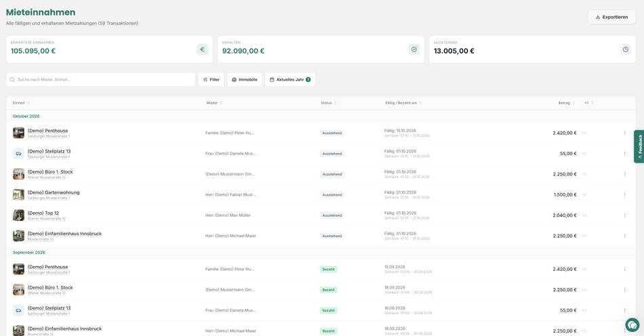Click the Exportieren download button
Viewport: 644px width, 336px height.
click(x=611, y=17)
